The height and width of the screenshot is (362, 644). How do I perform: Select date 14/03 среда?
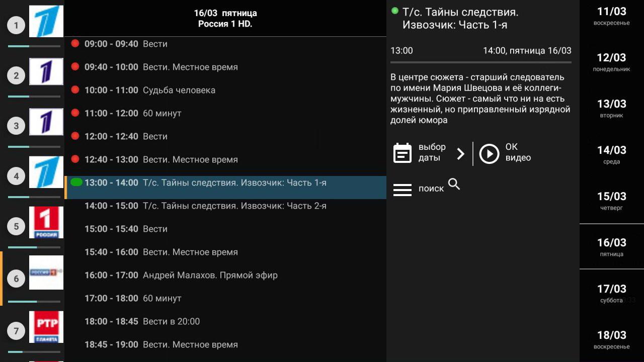(x=612, y=155)
